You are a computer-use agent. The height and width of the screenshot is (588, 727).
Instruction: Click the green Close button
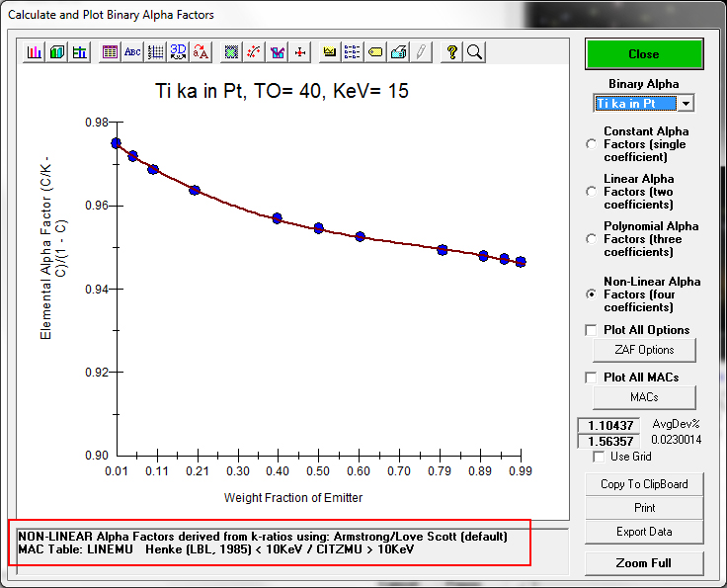(644, 54)
